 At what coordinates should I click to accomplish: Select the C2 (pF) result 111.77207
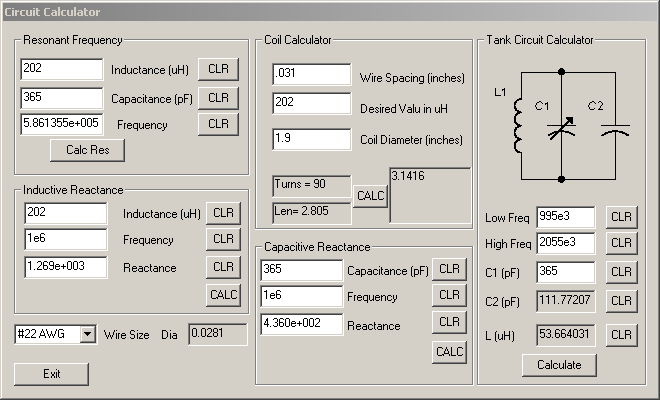(566, 301)
